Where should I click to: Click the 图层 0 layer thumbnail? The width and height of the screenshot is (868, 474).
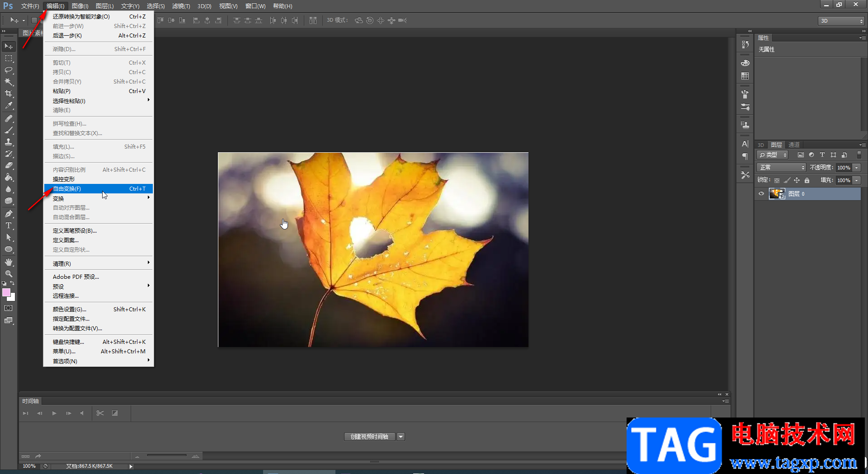tap(777, 194)
